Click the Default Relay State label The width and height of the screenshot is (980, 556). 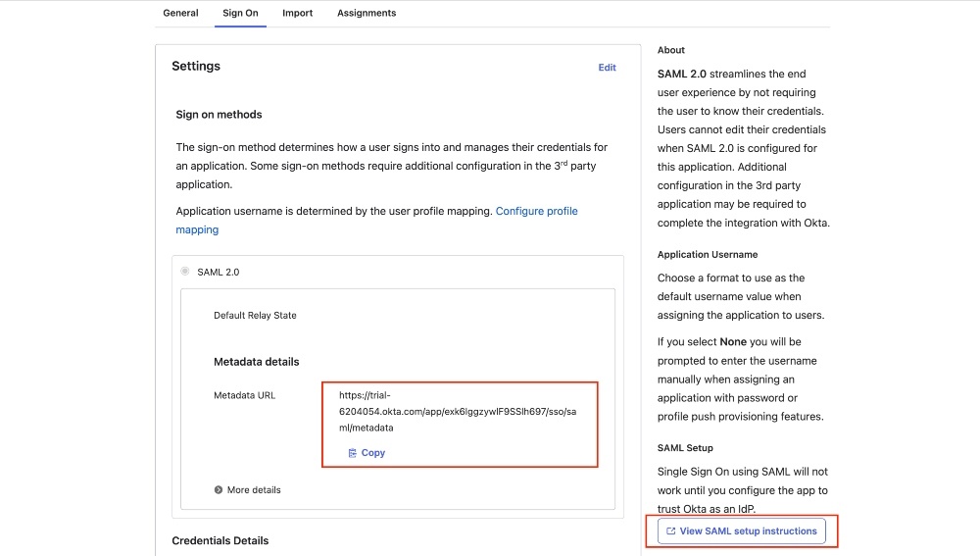coord(255,315)
